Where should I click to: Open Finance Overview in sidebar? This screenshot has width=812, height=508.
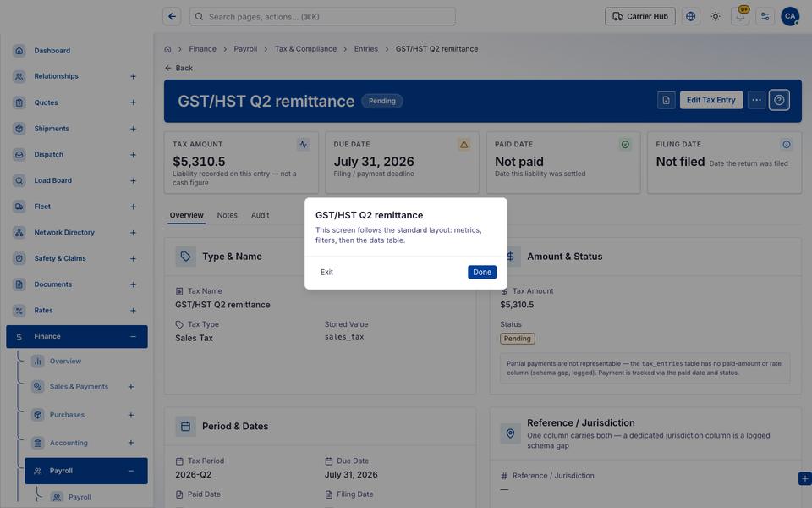pyautogui.click(x=65, y=362)
